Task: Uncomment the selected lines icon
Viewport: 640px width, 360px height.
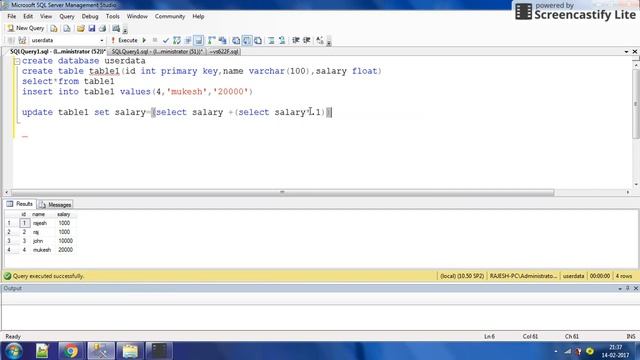Action: coord(282,40)
